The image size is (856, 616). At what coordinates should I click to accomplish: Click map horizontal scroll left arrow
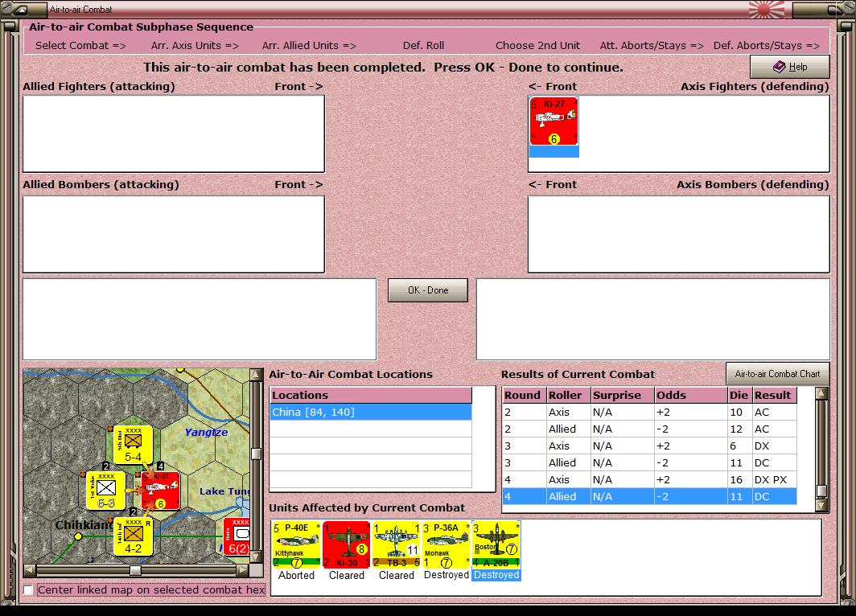30,570
